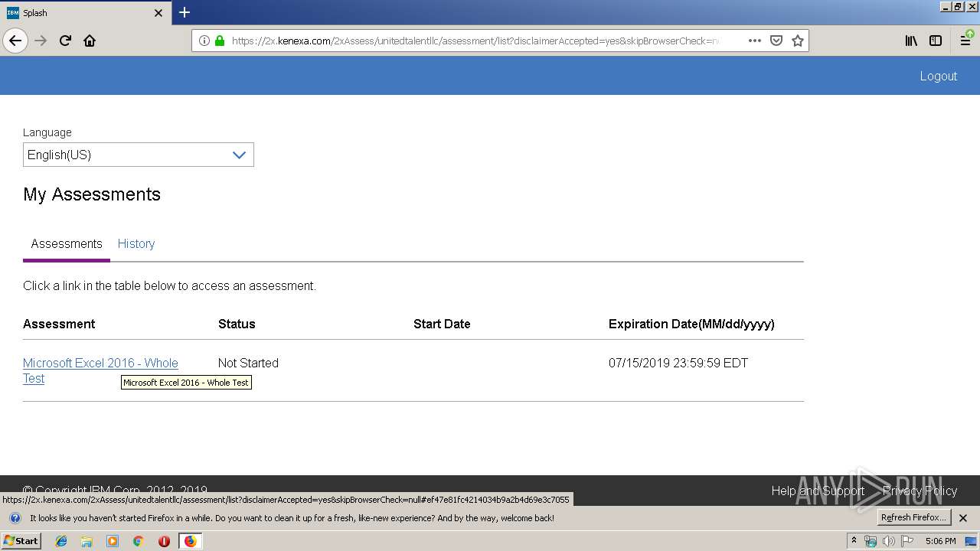The width and height of the screenshot is (980, 551).
Task: Open the Windows Start menu
Action: (x=21, y=540)
